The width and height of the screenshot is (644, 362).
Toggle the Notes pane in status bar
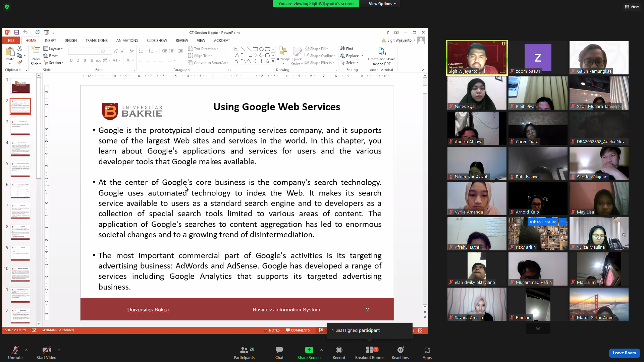tap(272, 330)
